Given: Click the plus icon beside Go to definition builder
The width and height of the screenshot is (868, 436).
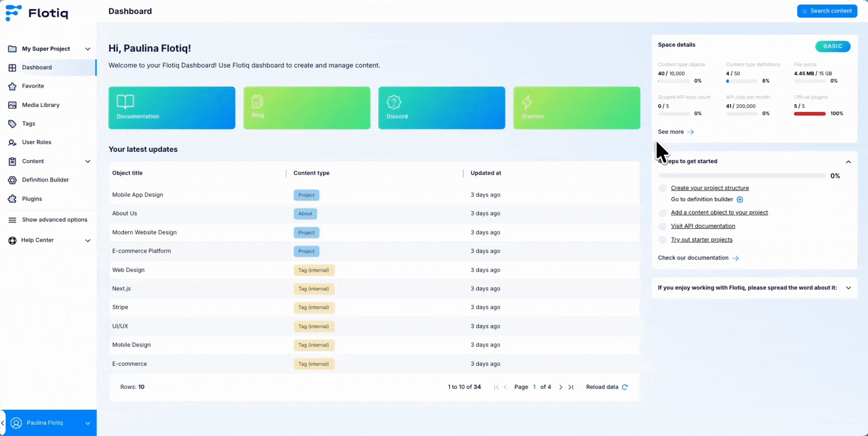Looking at the screenshot, I should pyautogui.click(x=740, y=199).
